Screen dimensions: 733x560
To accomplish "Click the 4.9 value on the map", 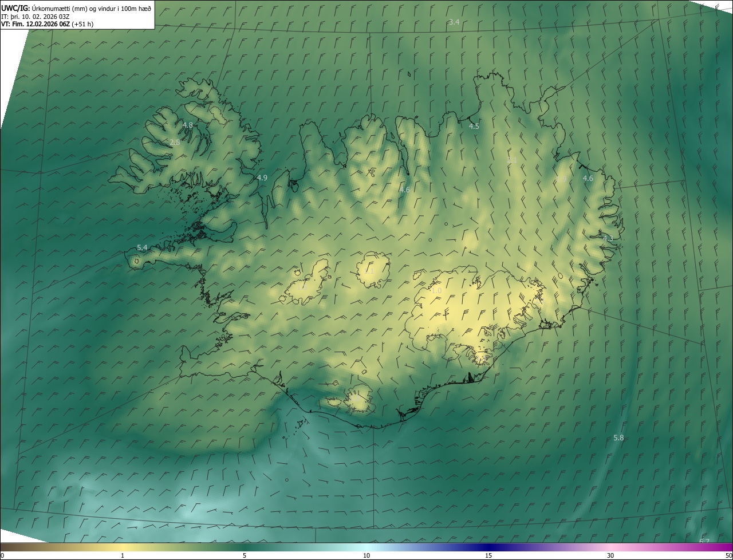I will point(262,178).
